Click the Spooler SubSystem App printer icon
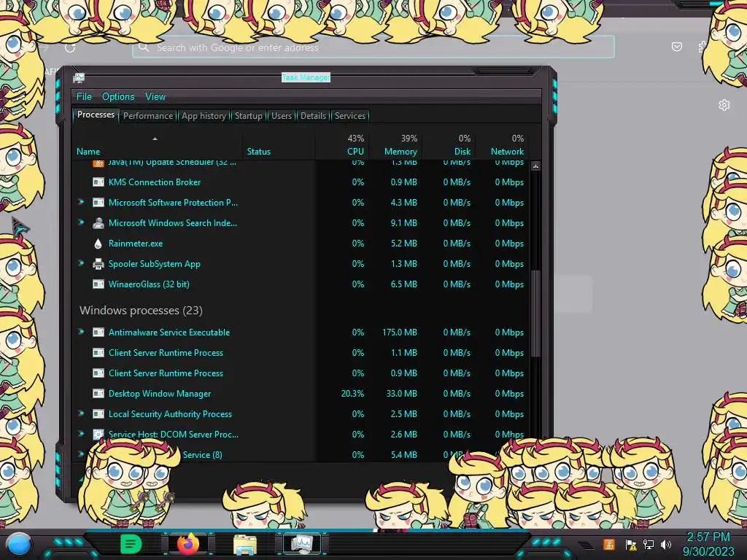This screenshot has height=560, width=747. [98, 264]
